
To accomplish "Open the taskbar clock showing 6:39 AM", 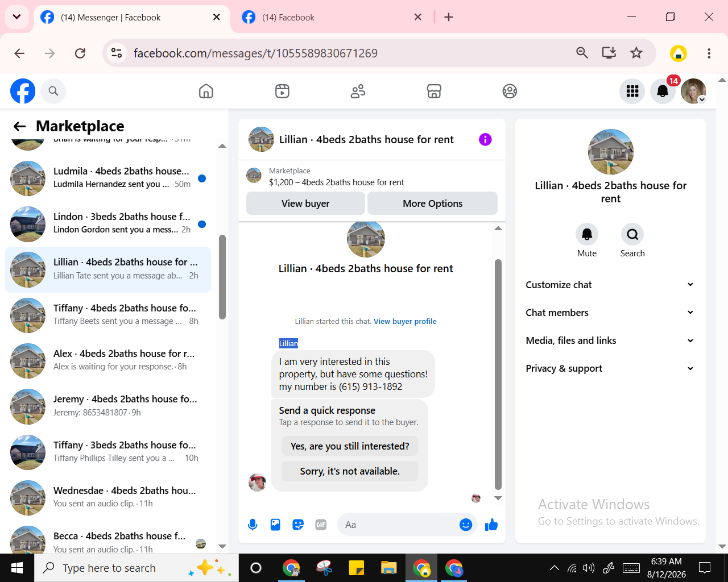I will (667, 568).
